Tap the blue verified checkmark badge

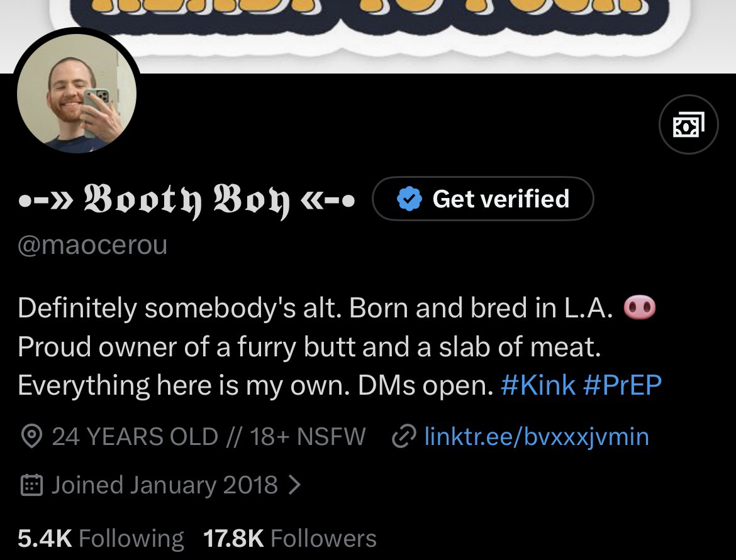(x=409, y=199)
